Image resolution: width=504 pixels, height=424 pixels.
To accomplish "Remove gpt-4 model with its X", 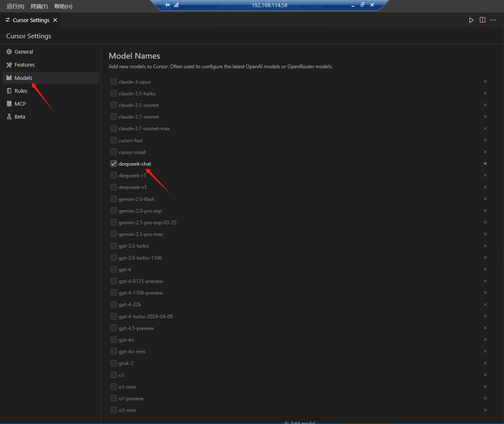I will [x=485, y=269].
